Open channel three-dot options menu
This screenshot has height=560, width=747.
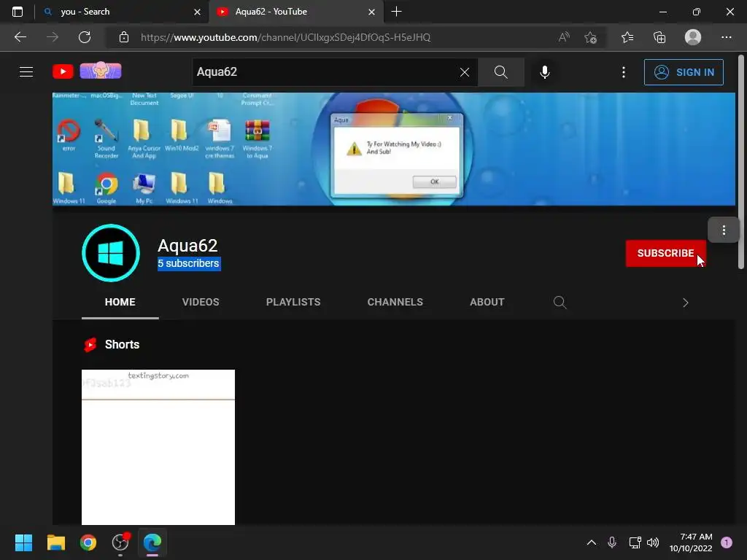724,230
